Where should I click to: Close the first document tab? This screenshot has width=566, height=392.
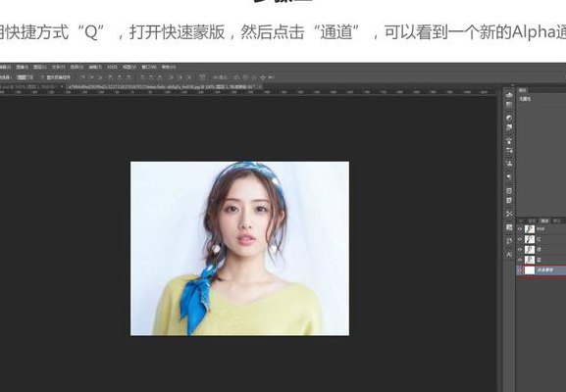[x=62, y=87]
